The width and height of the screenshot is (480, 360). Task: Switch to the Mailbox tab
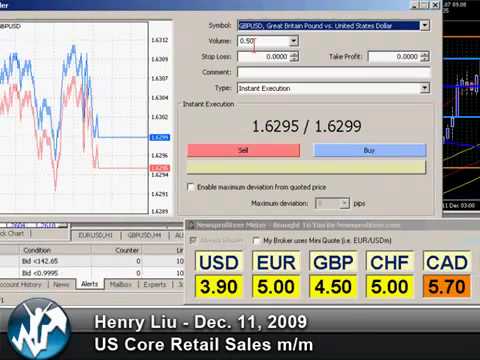point(120,285)
